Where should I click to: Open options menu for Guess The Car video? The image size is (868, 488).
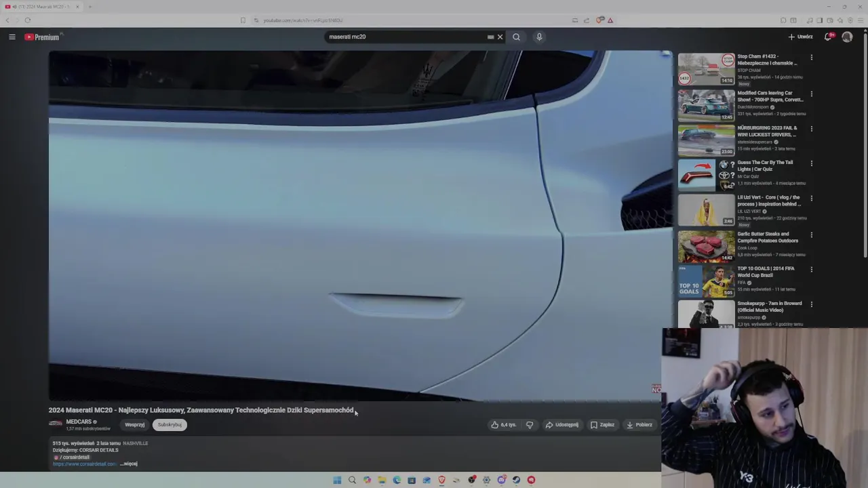[811, 163]
